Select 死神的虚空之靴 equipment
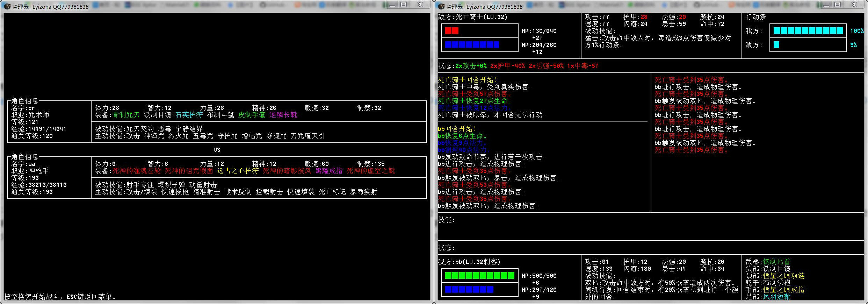This screenshot has height=304, width=868. [371, 171]
